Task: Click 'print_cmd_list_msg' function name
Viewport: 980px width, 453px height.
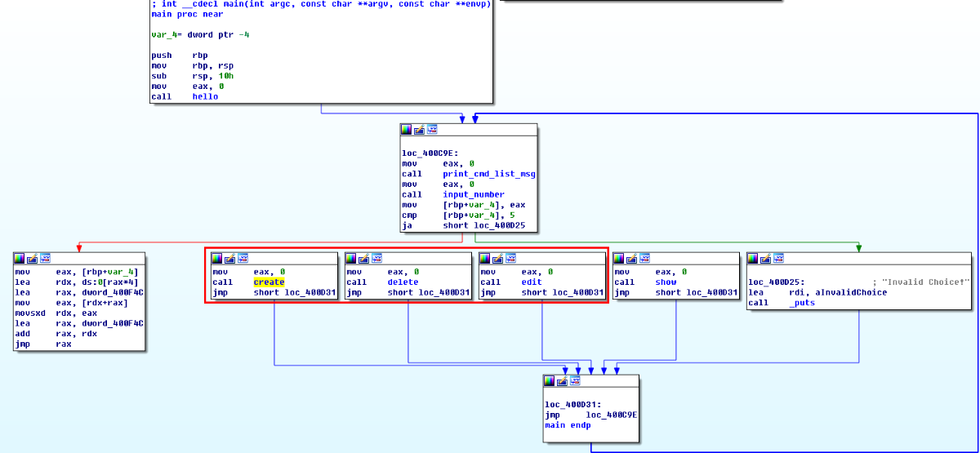Action: pos(489,174)
